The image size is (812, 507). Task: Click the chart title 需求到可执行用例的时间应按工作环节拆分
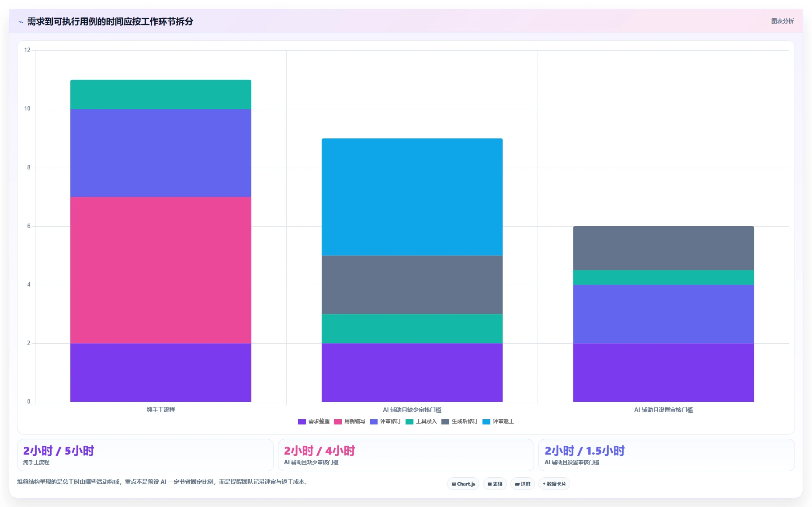tap(110, 21)
